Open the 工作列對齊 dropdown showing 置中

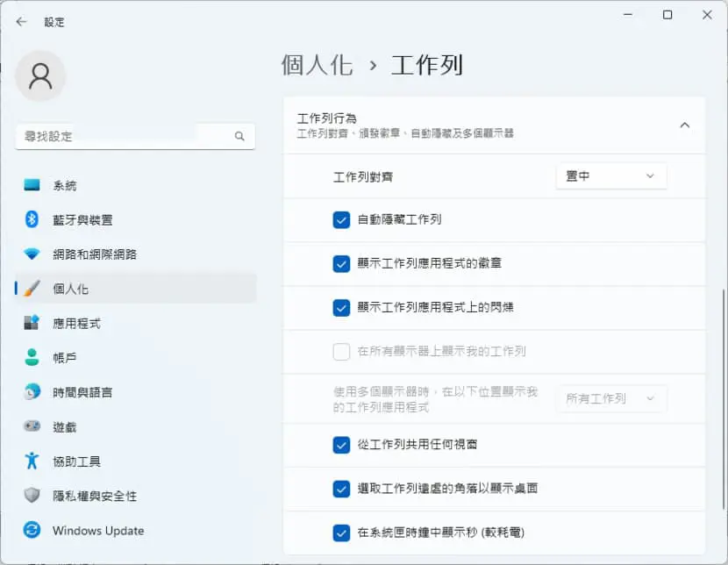tap(611, 176)
